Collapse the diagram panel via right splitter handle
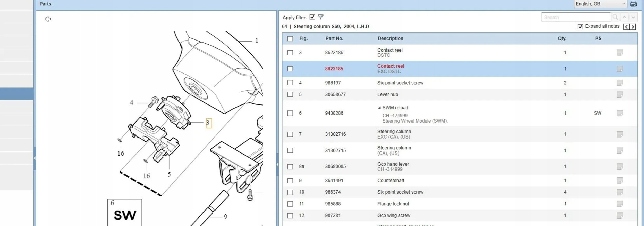 point(277,164)
